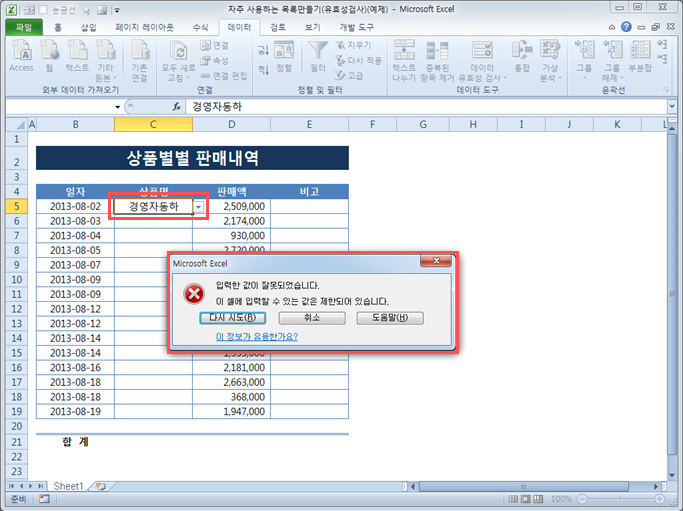Open the File (파일) tab
683x511 pixels.
pyautogui.click(x=24, y=27)
